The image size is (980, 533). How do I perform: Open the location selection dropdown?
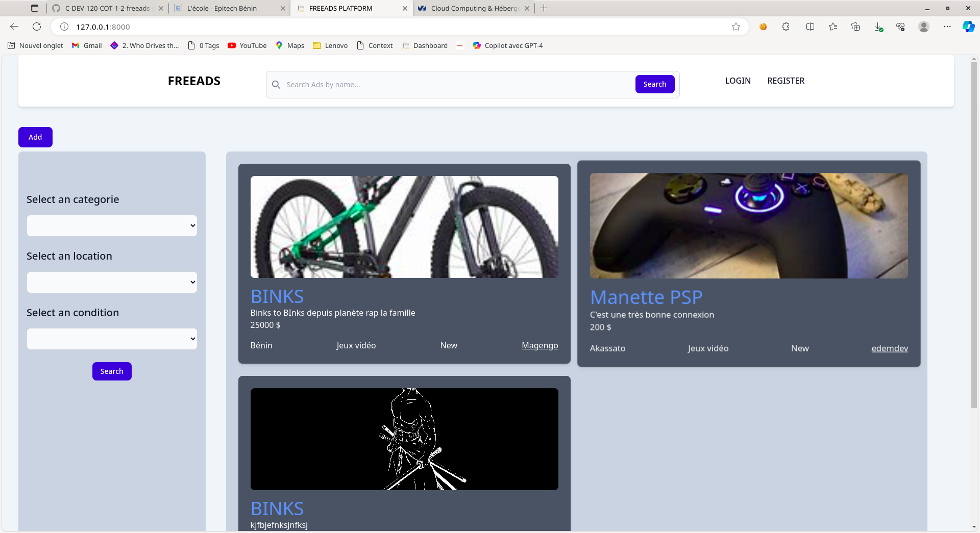coord(112,282)
